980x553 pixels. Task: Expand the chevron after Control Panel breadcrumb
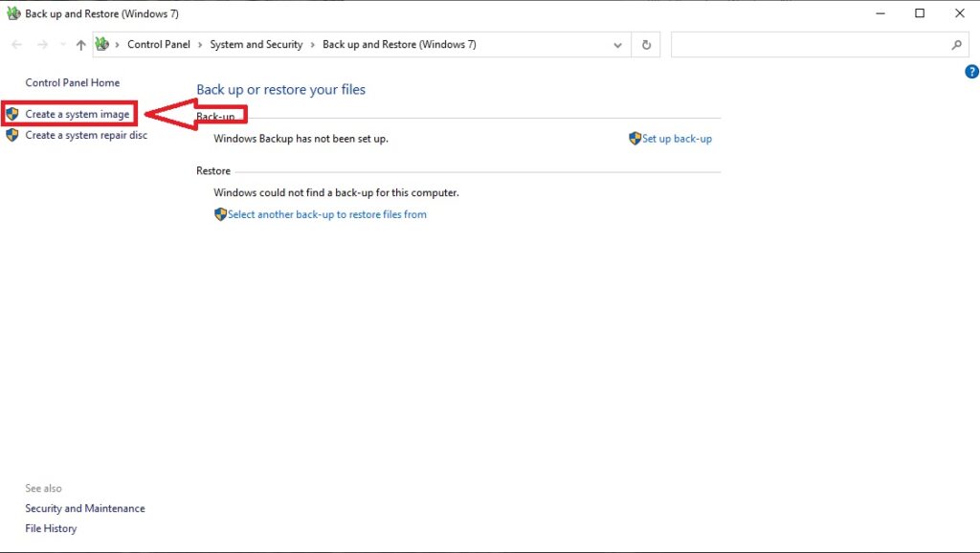point(200,45)
